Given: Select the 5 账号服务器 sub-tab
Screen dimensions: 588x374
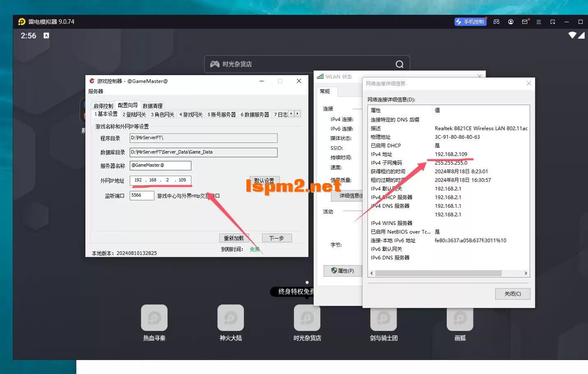Looking at the screenshot, I should [x=222, y=115].
